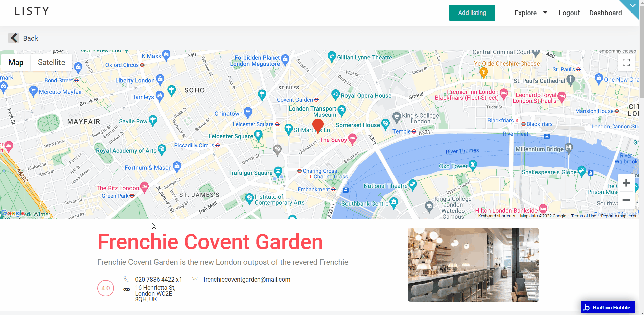
Task: Click the Add listing button
Action: 472,13
